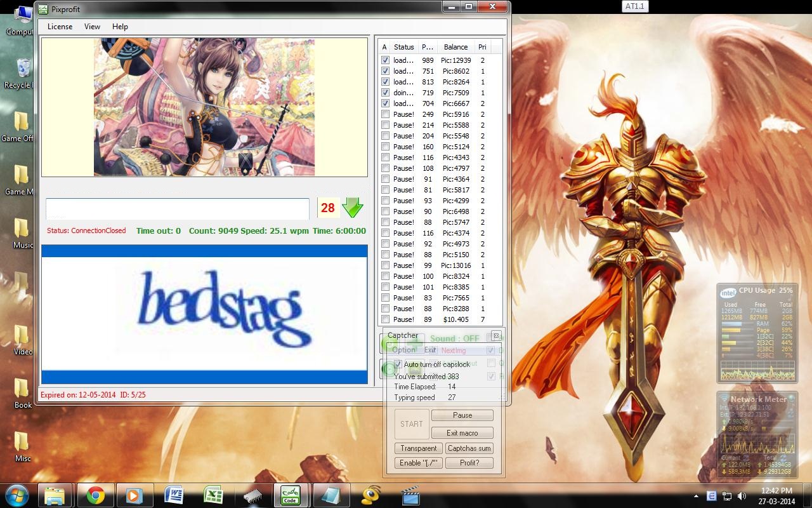812x508 pixels.
Task: Open Windows Media Player from the taskbar
Action: click(134, 495)
